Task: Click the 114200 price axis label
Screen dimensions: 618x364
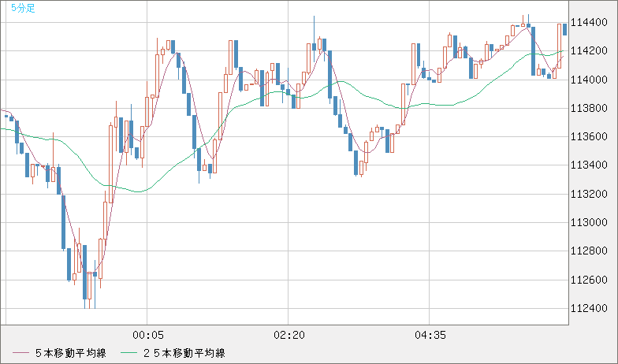Action: (x=590, y=50)
